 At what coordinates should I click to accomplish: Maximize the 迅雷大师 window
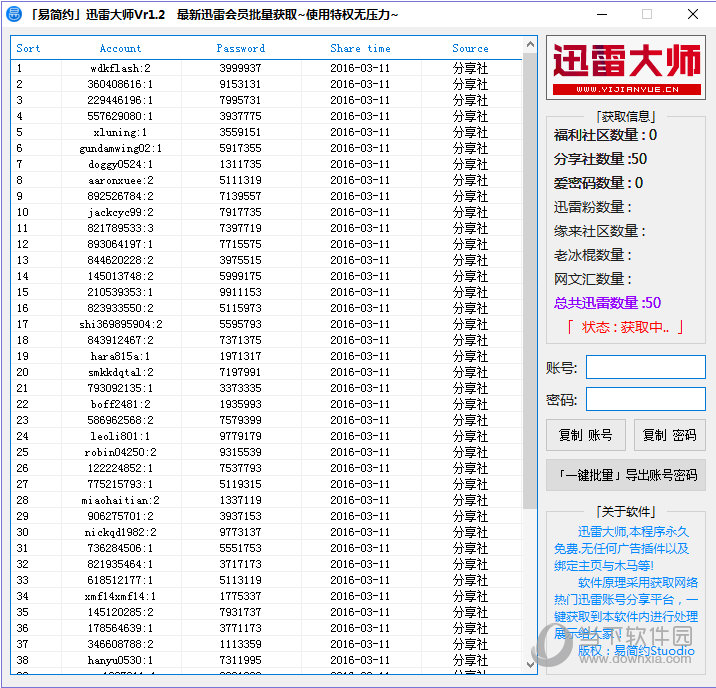coord(647,14)
